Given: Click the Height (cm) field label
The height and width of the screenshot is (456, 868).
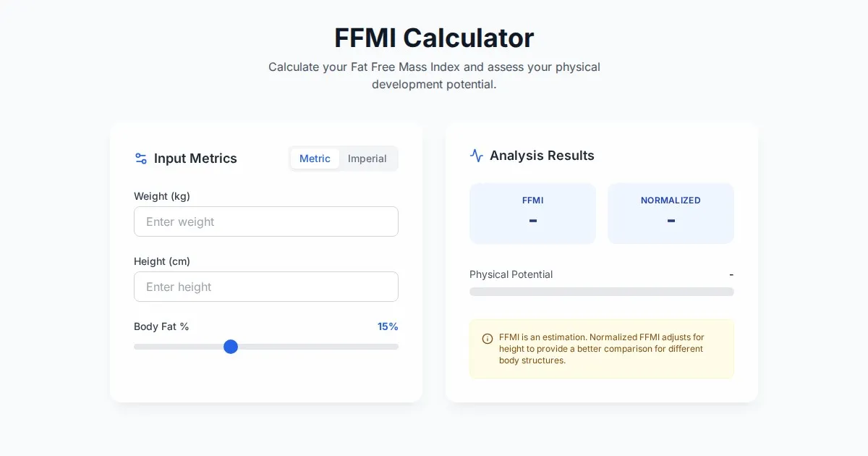Looking at the screenshot, I should (x=162, y=261).
